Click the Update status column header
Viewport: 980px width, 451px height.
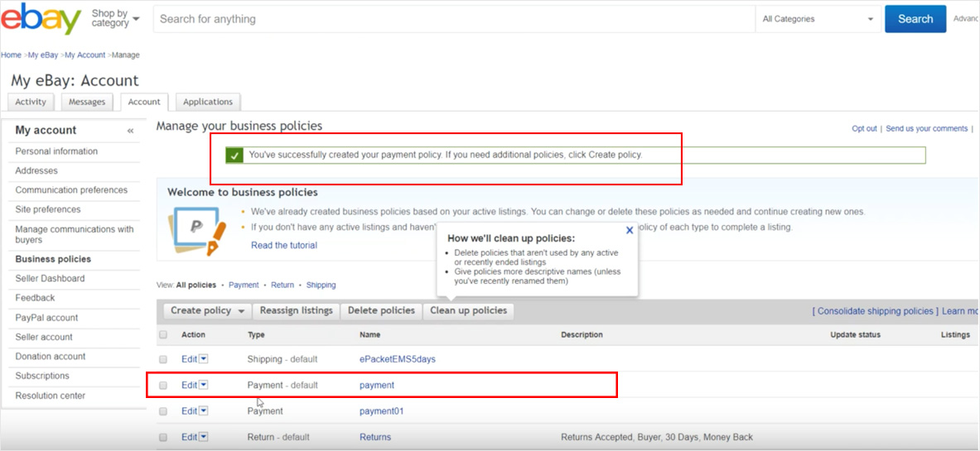(855, 335)
